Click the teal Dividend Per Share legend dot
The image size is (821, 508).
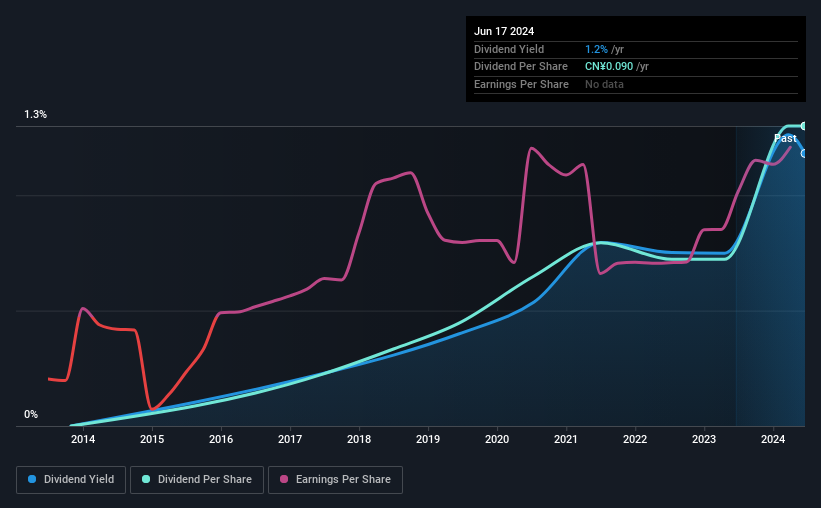(146, 479)
